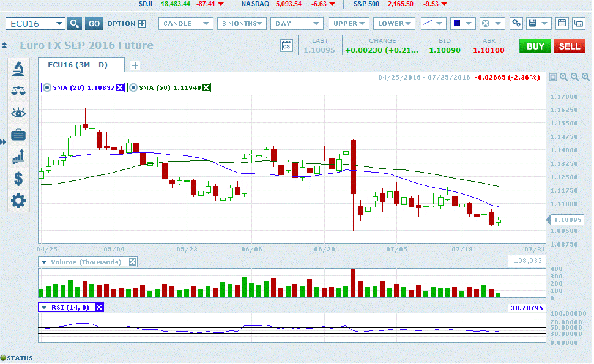Screen dimensions: 594x364
Task: Open the blue color swatch picker
Action: point(462,24)
